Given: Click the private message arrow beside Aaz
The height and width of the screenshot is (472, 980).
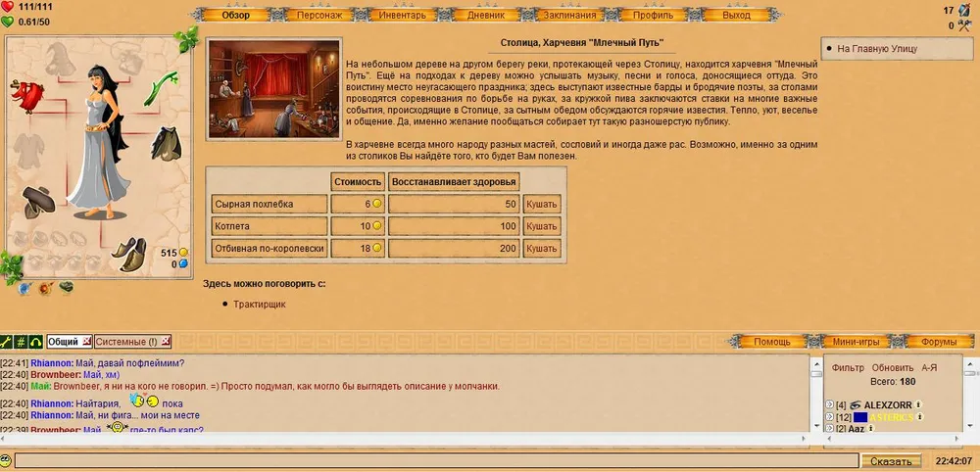Looking at the screenshot, I should click(x=829, y=428).
